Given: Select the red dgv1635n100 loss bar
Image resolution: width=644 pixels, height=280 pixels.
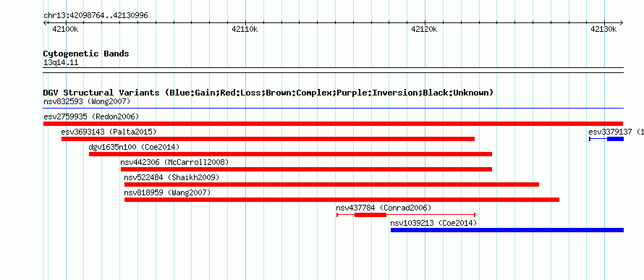Looking at the screenshot, I should [x=290, y=154].
